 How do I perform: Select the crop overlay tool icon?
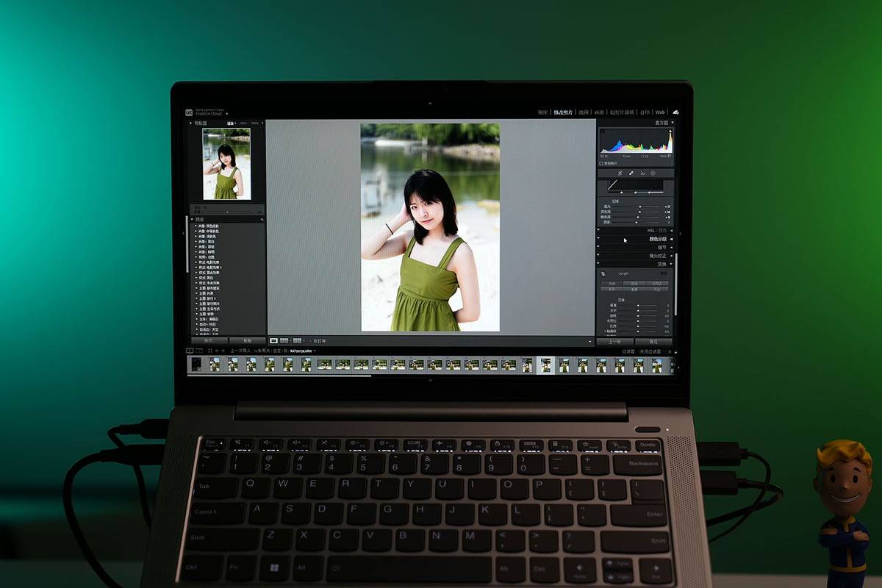(620, 173)
